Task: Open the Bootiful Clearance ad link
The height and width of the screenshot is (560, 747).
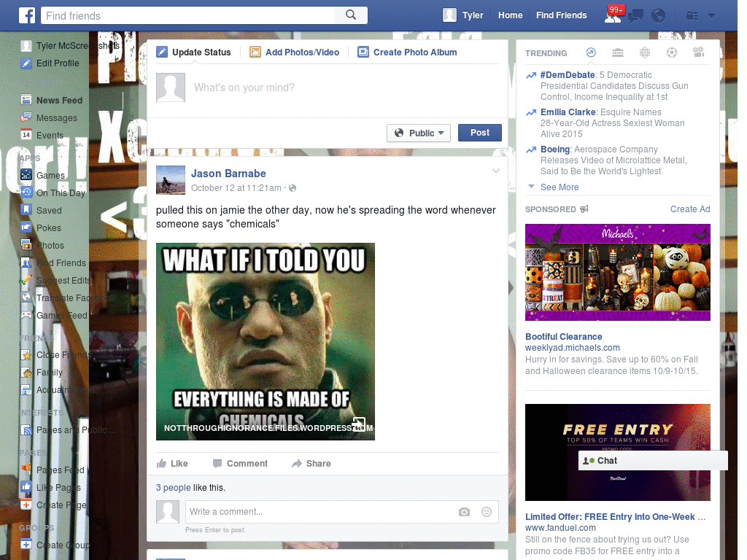Action: pyautogui.click(x=564, y=337)
